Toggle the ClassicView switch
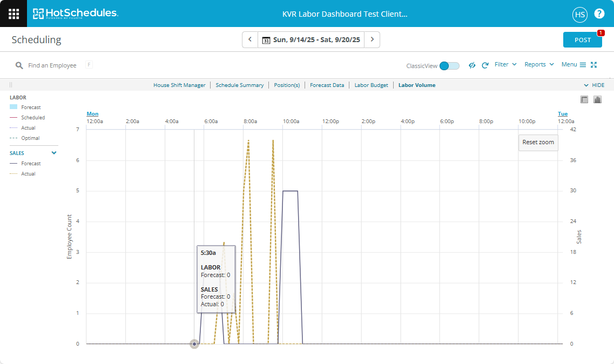This screenshot has height=364, width=614. click(449, 64)
